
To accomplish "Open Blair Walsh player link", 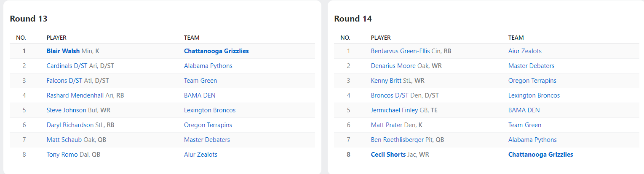I will [63, 51].
